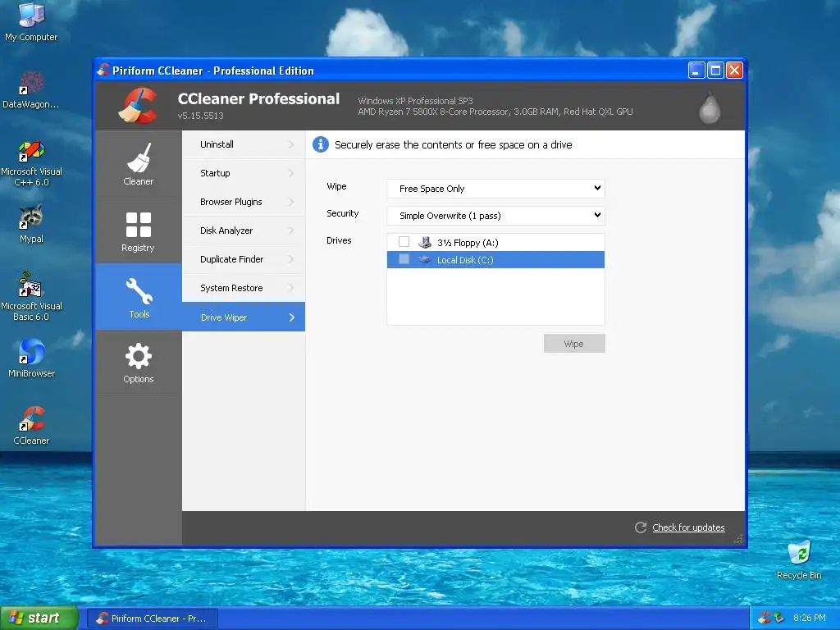Click chevron next to System Restore
The height and width of the screenshot is (630, 840).
[x=291, y=288]
